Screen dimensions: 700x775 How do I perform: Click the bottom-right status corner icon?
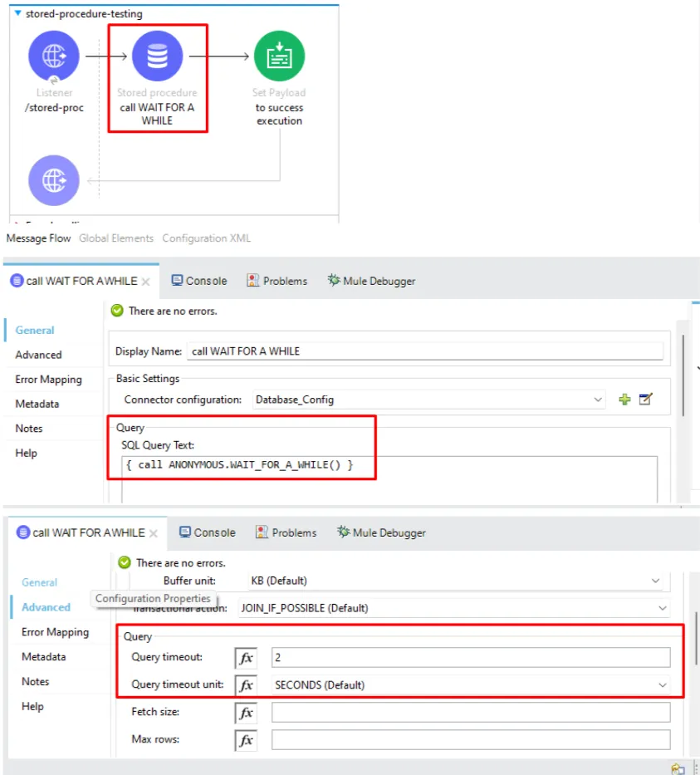[678, 769]
